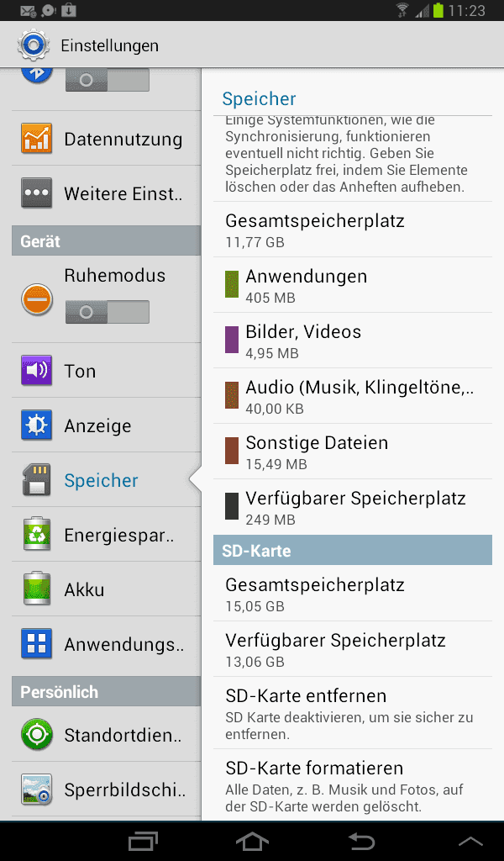Tap the Anwendungs.. grid icon
This screenshot has height=861, width=504.
pos(36,643)
